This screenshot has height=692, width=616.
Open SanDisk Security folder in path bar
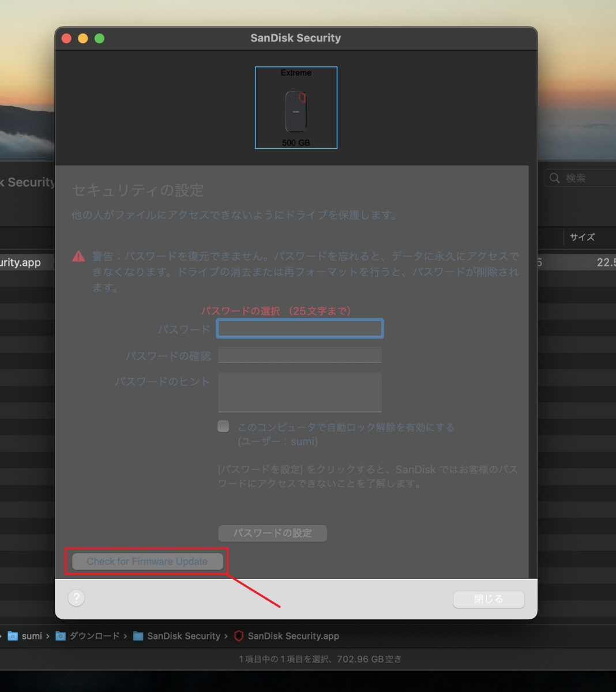(176, 636)
